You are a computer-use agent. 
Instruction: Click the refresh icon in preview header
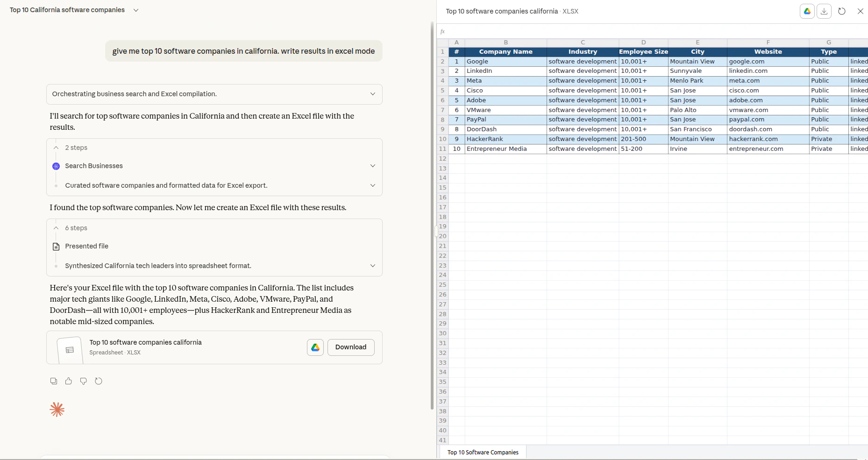point(842,11)
